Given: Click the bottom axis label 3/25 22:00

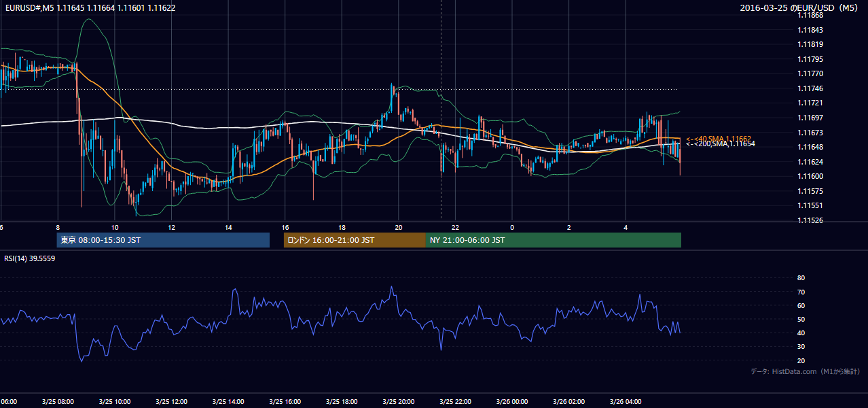Looking at the screenshot, I should pos(456,402).
